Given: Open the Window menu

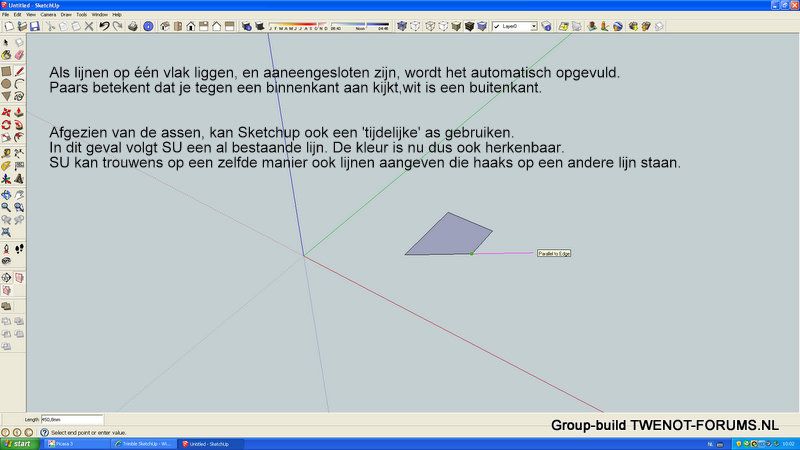Looking at the screenshot, I should (99, 15).
